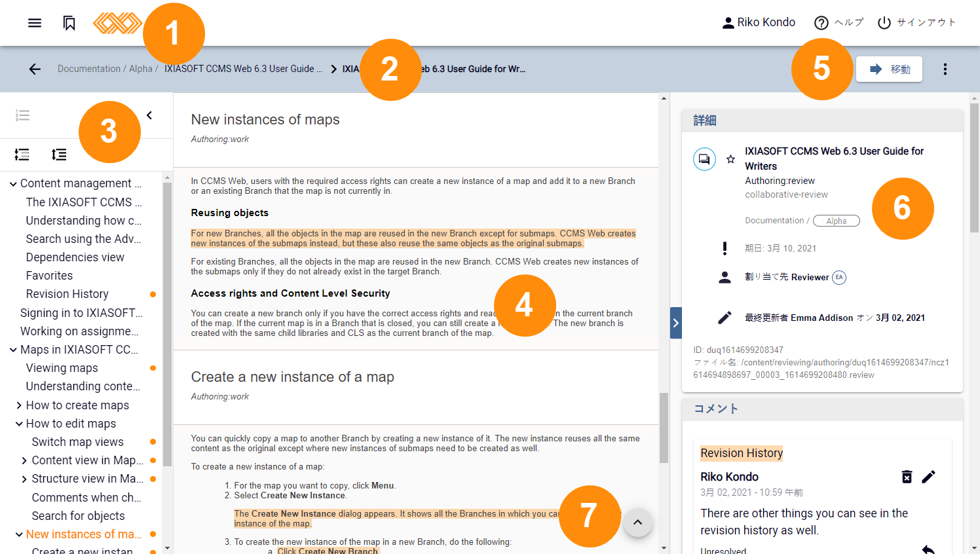Open Documentation breadcrumb link
This screenshot has width=980, height=554.
[89, 69]
